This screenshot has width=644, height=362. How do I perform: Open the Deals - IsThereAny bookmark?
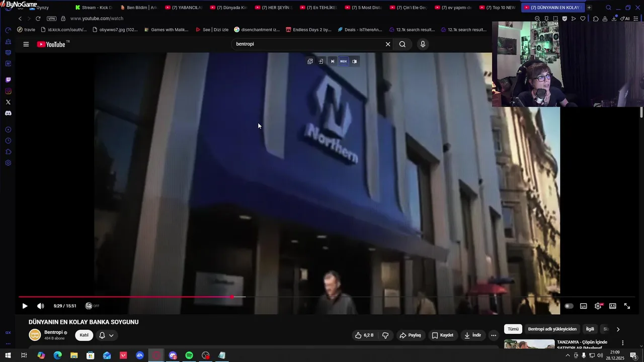pos(360,30)
